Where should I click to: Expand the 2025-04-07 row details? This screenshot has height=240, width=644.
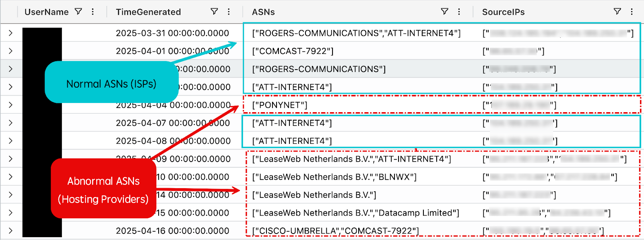10,123
